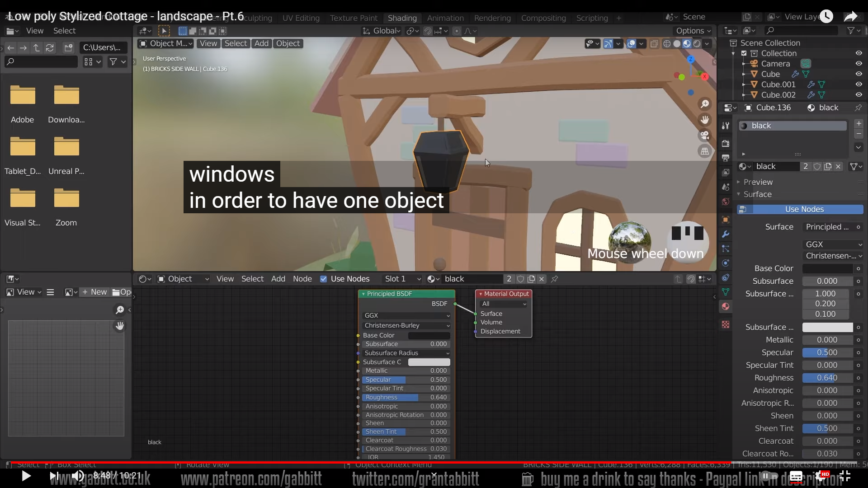Viewport: 868px width, 488px height.
Task: Toggle visibility of Cube.001 in outliner
Action: 859,84
